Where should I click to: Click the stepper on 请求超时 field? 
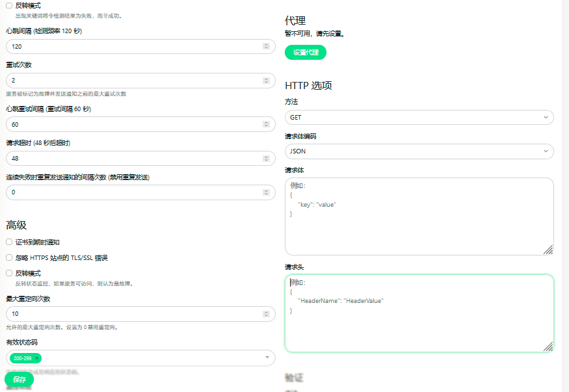[x=266, y=158]
